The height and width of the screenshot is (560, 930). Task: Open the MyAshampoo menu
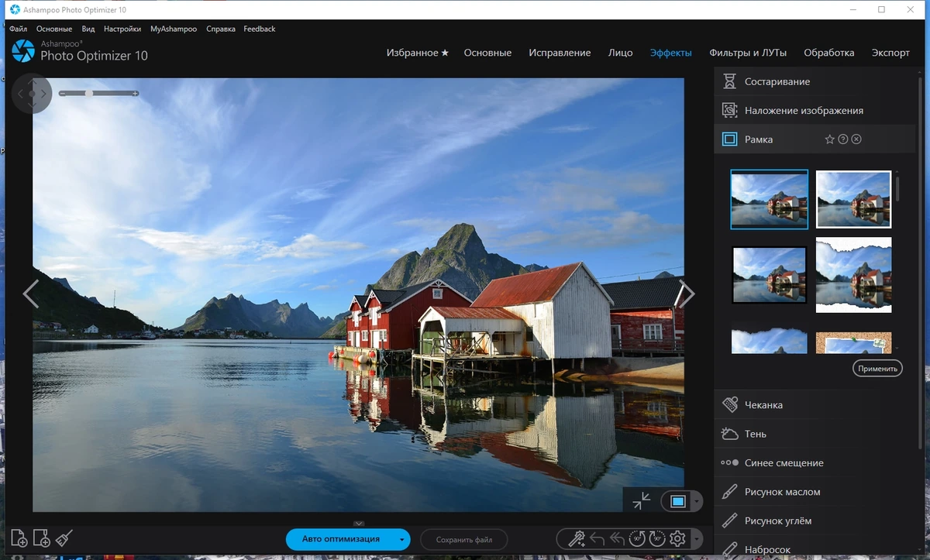click(x=174, y=29)
